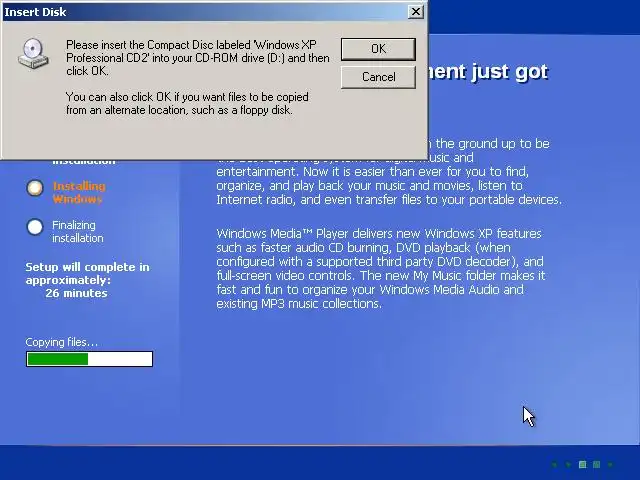Confirm the Insert Disk dialog with OK
The image size is (640, 480).
coord(378,49)
